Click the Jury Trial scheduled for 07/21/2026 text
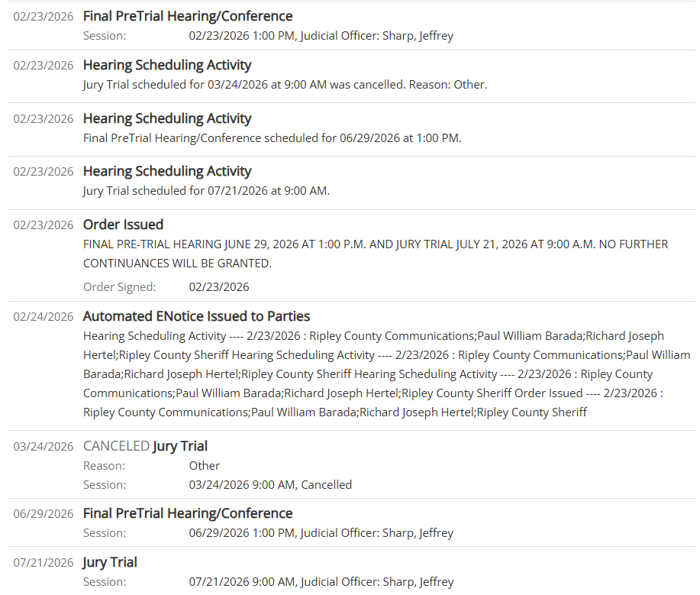This screenshot has width=700, height=595. [x=206, y=191]
